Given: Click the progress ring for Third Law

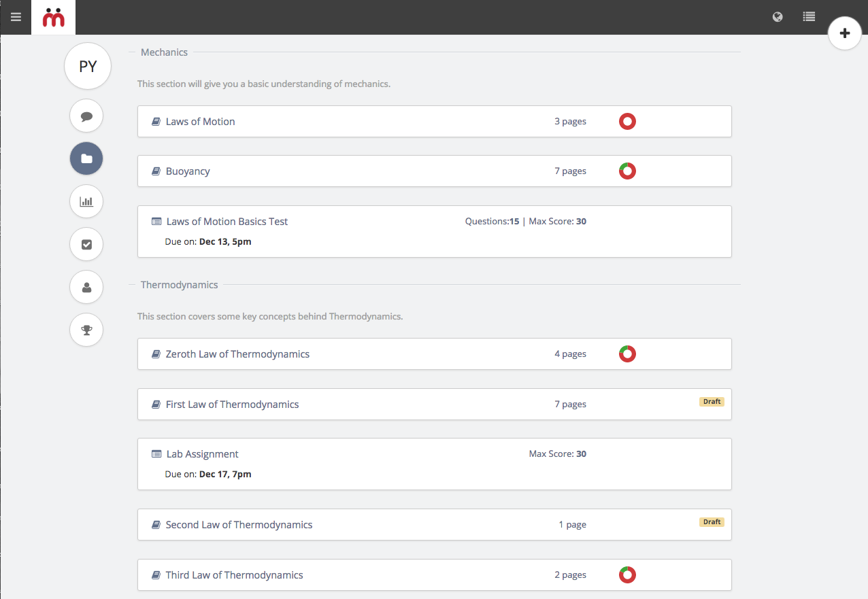Looking at the screenshot, I should [x=627, y=575].
